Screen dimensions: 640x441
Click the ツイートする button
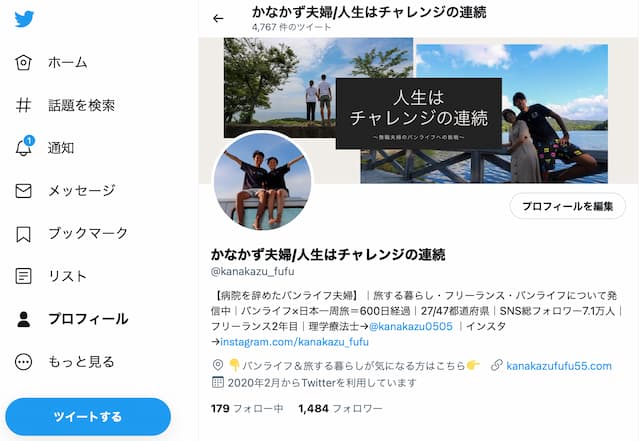[88, 416]
